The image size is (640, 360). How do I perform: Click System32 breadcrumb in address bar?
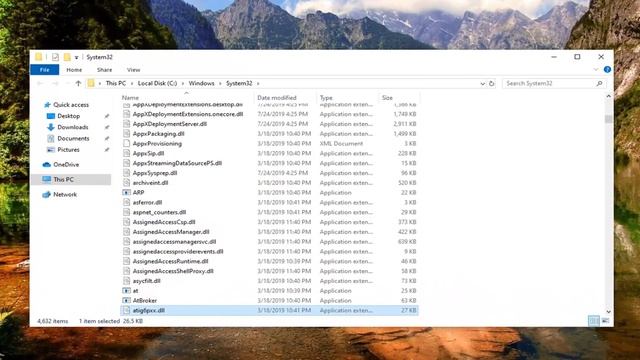point(239,83)
